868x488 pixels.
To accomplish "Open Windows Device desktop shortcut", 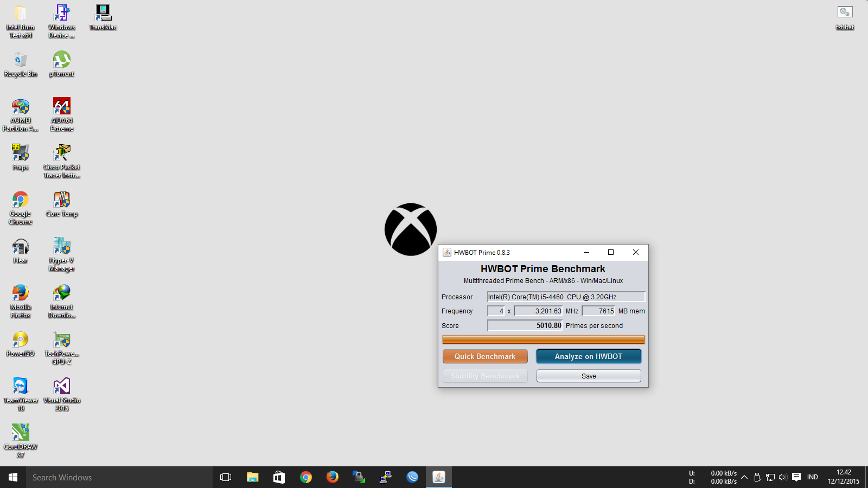I will pyautogui.click(x=62, y=22).
